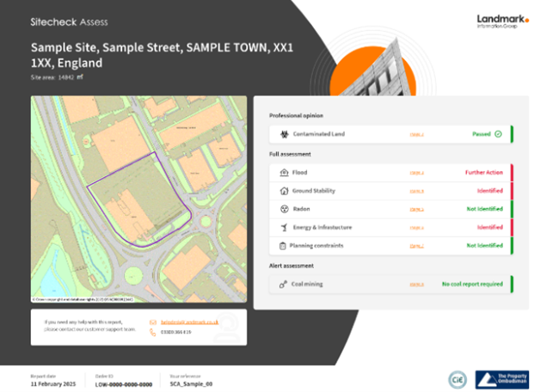The image size is (559, 392).
Task: Click the Contaminated Land biohazard icon
Action: [284, 134]
